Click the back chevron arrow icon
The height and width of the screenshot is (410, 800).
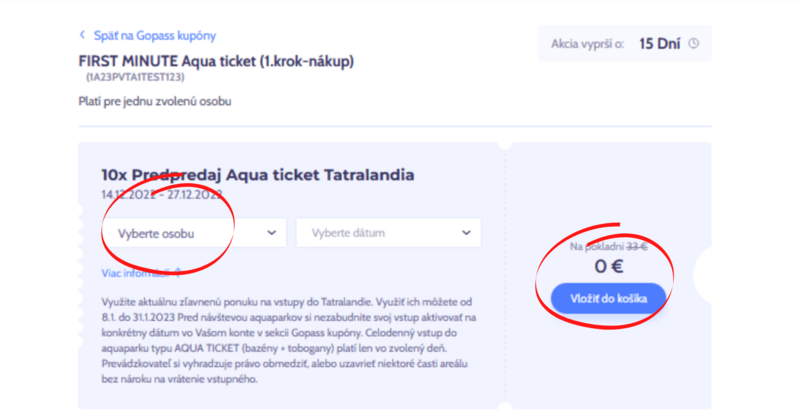82,35
